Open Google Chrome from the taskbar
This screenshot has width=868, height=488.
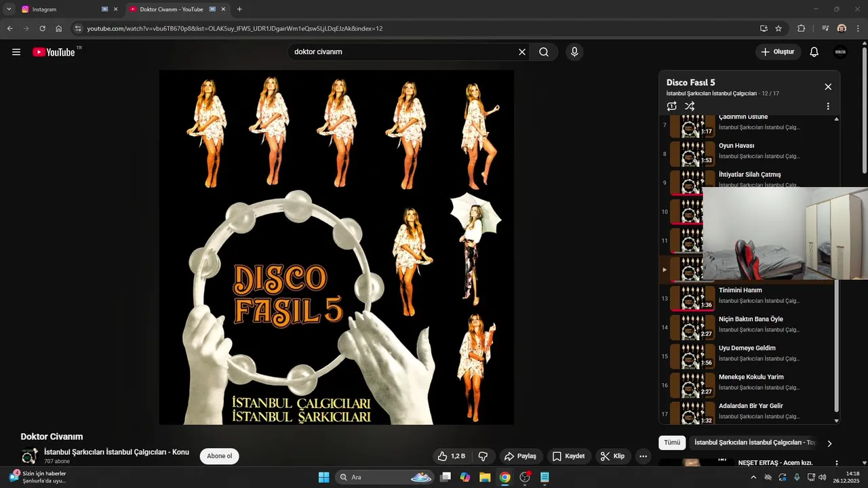(x=505, y=477)
